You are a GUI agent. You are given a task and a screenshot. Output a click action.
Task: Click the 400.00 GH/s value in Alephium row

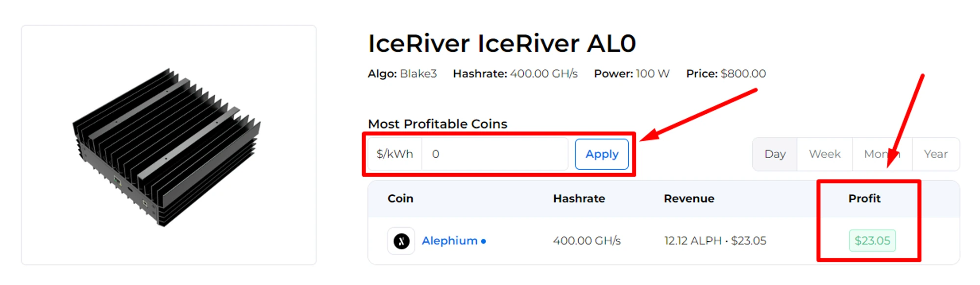pos(587,241)
